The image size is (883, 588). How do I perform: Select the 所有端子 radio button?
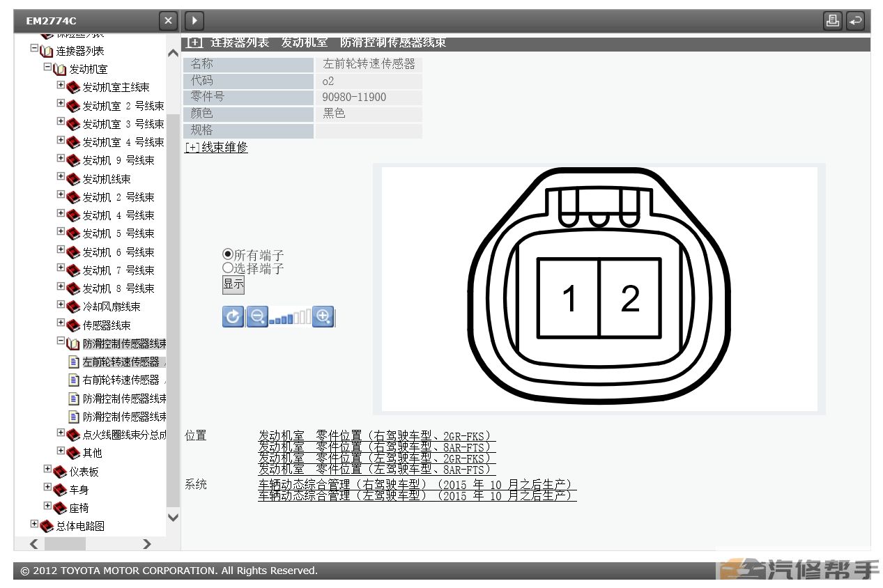pos(227,255)
